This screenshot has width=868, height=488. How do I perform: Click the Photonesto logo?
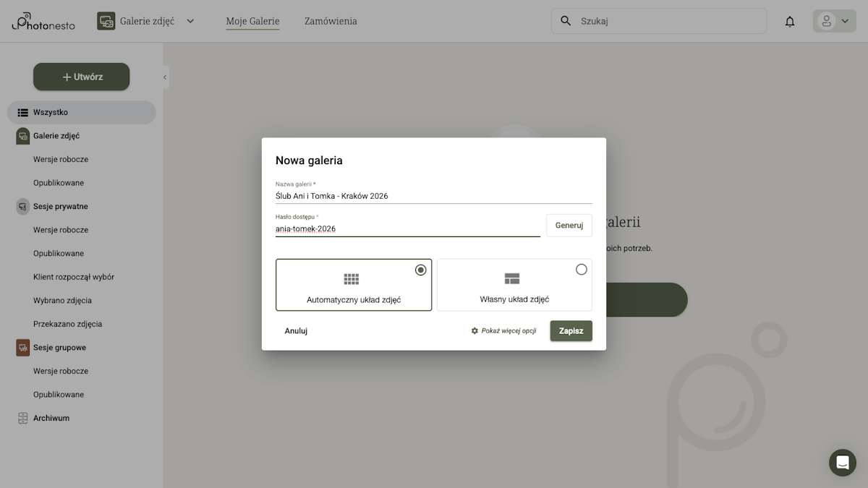tap(43, 22)
